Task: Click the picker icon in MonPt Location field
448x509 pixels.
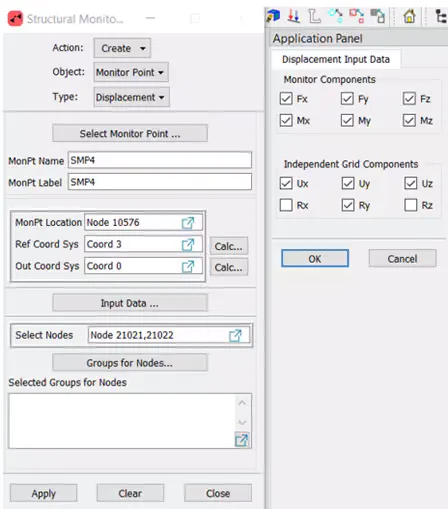Action: tap(188, 223)
